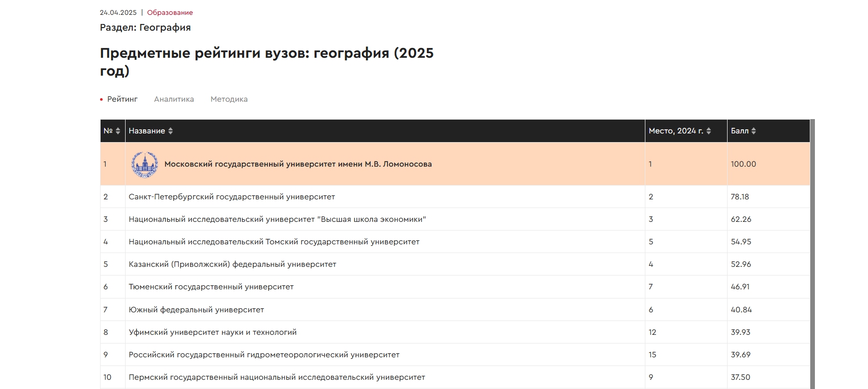This screenshot has height=389, width=868.
Task: Sort by Название column arrows
Action: pyautogui.click(x=171, y=131)
